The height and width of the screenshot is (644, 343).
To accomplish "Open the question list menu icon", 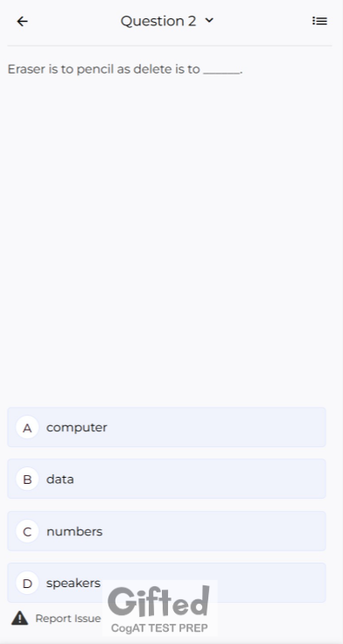I will click(319, 21).
